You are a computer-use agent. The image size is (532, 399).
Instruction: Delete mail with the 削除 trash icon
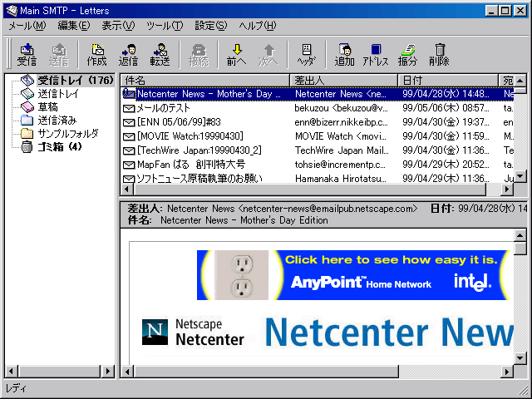[440, 55]
